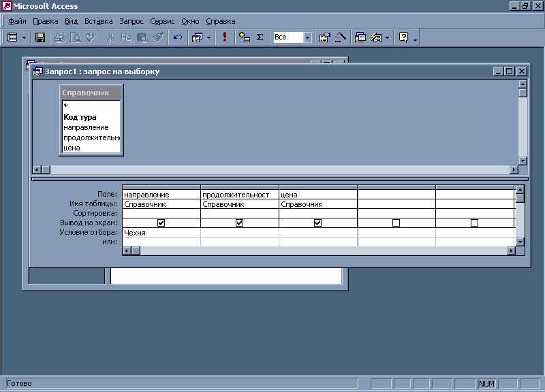
Task: Click the Show Table icon
Action: tap(245, 37)
